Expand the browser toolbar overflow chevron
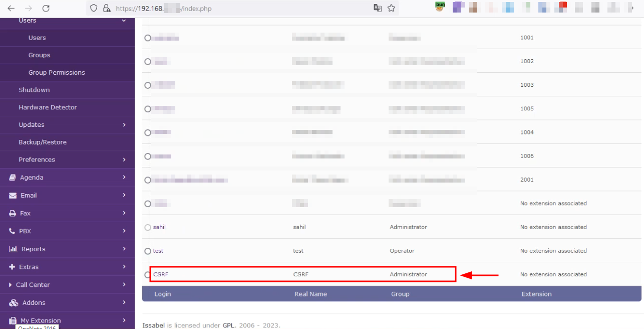The image size is (644, 329). point(632,8)
